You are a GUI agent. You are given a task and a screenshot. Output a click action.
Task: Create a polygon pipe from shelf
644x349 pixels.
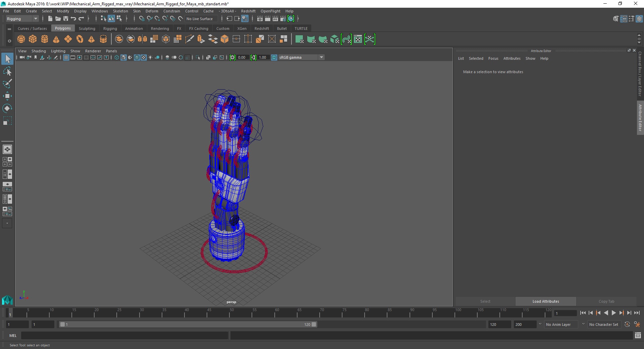pyautogui.click(x=103, y=39)
